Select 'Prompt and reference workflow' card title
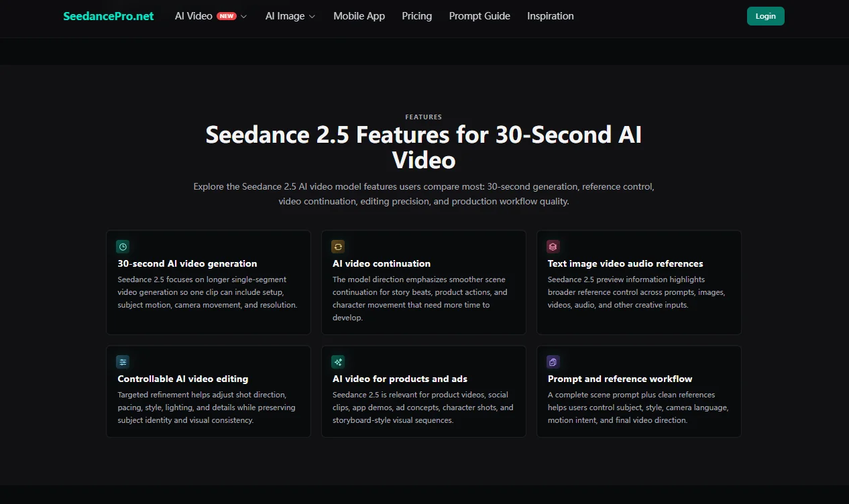The width and height of the screenshot is (849, 504). (620, 379)
